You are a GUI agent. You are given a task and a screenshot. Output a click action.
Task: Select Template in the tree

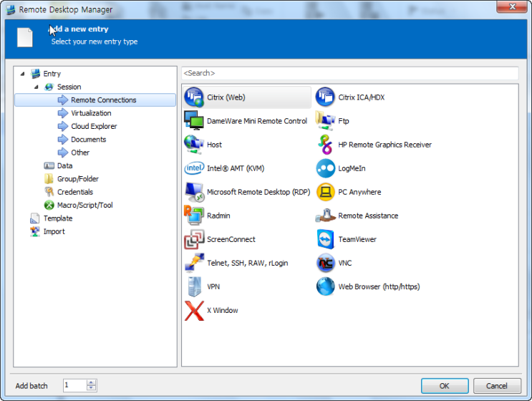point(58,218)
